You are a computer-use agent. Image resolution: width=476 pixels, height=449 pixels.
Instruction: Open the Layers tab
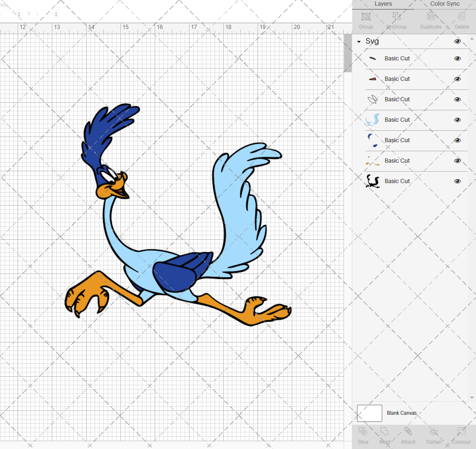click(x=383, y=4)
